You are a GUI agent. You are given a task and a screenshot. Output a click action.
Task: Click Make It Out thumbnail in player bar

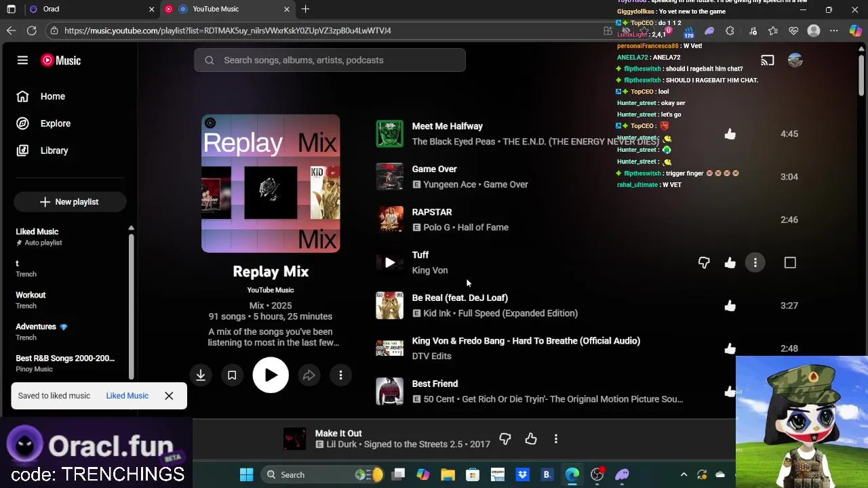pos(294,439)
